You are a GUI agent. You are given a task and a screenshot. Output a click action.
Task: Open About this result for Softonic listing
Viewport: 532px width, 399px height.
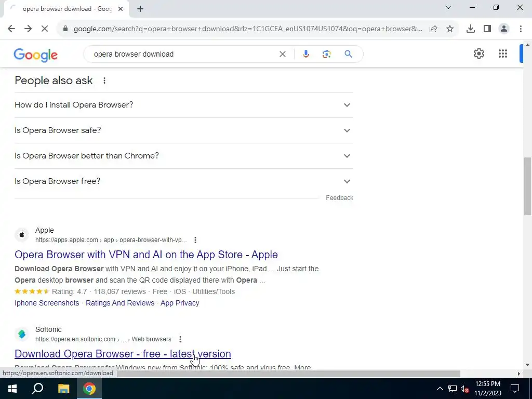(180, 339)
